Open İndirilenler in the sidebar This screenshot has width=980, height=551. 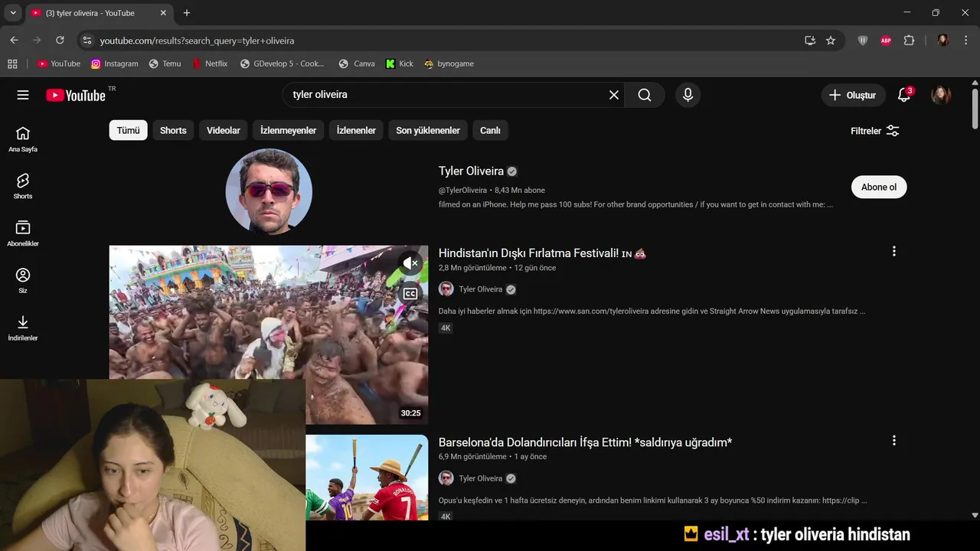[x=23, y=328]
